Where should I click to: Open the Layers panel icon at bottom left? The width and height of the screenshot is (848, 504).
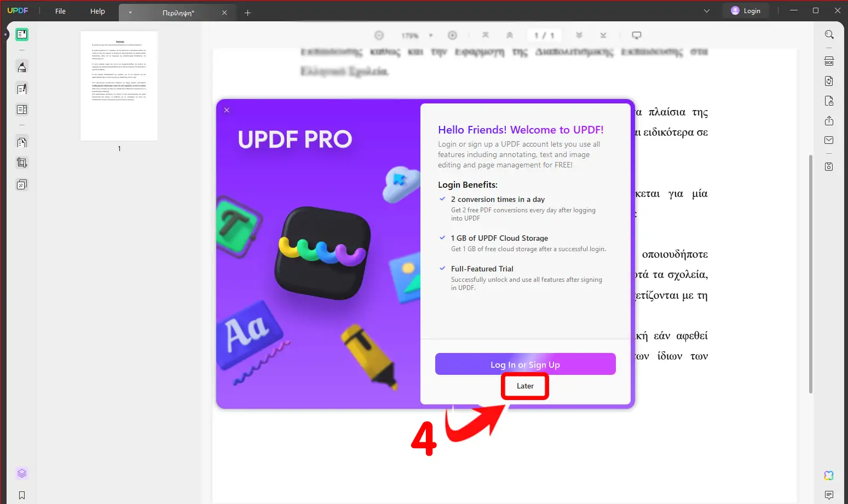point(22,473)
